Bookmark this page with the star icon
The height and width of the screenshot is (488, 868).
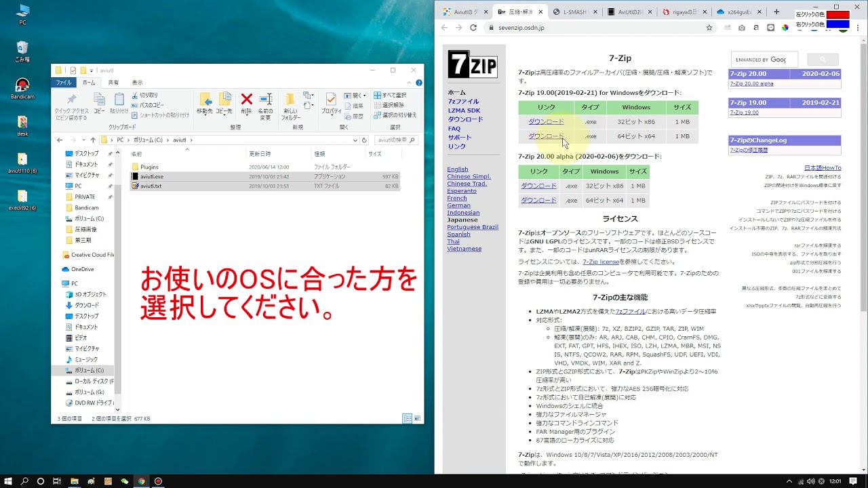tap(709, 28)
